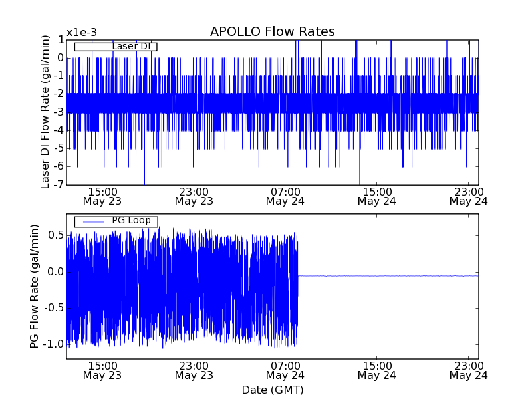Click the Laser DI Flow Rate y-axis label
Image resolution: width=532 pixels, height=399 pixels.
45,112
